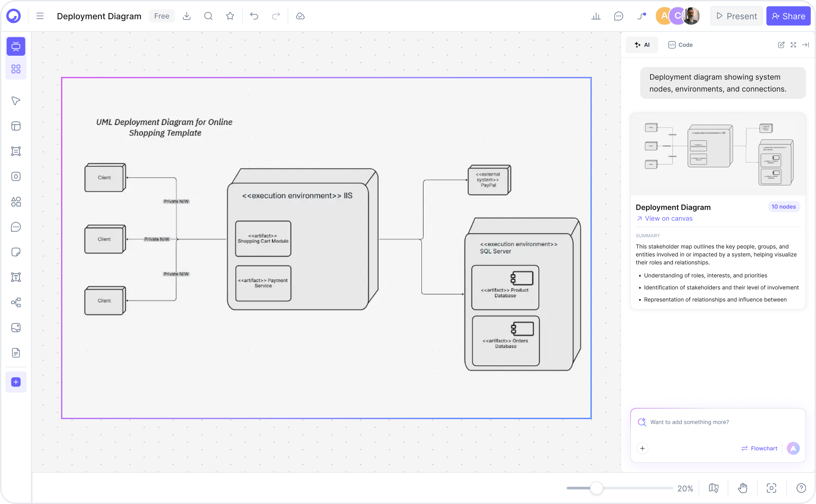
Task: Click the plus attachment button in prompt box
Action: (x=642, y=449)
